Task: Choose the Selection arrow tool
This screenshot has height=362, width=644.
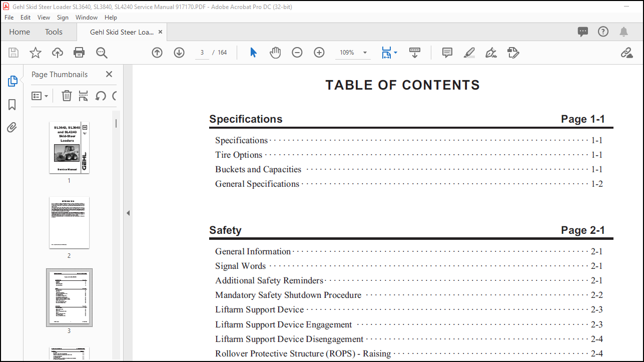Action: point(253,53)
